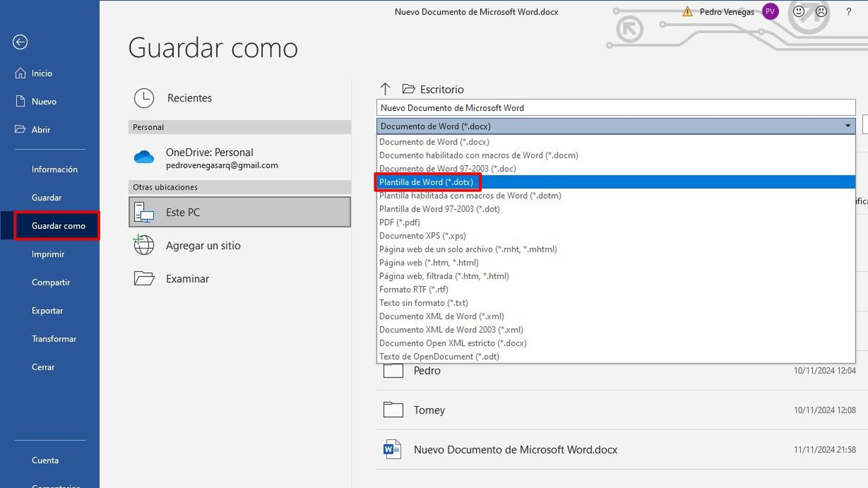Select Nuevo in the sidebar
The width and height of the screenshot is (868, 488).
[44, 101]
